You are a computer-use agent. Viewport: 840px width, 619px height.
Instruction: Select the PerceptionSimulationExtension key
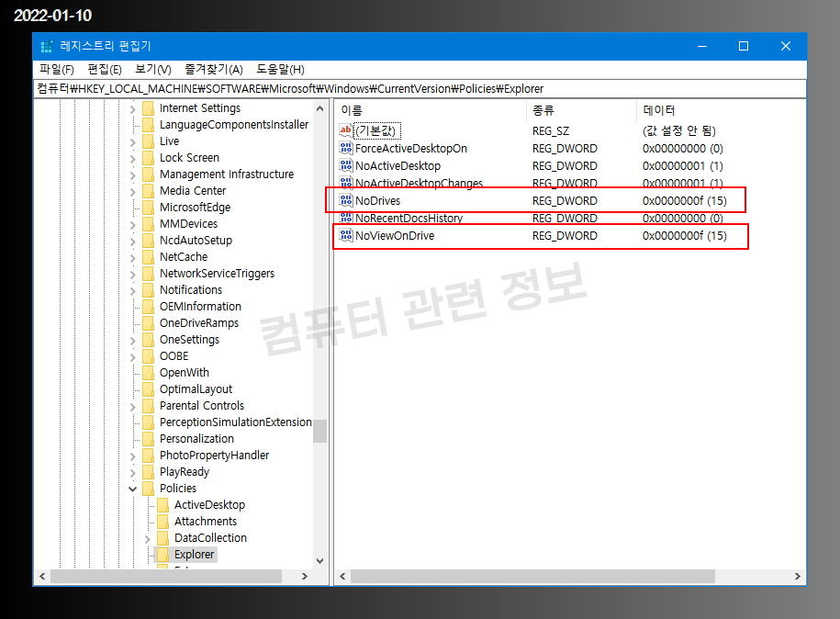tap(235, 422)
